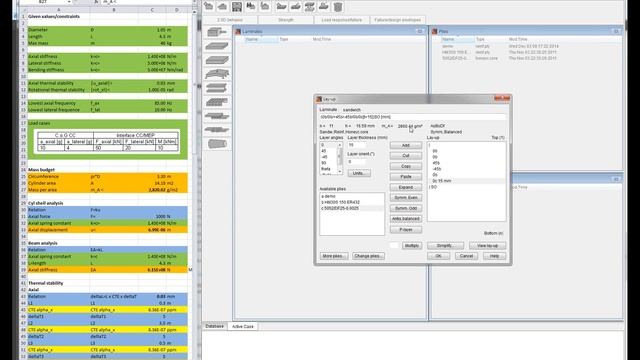The width and height of the screenshot is (640, 360).
Task: Select the stiffened panel sidebar icon
Action: [x=217, y=102]
